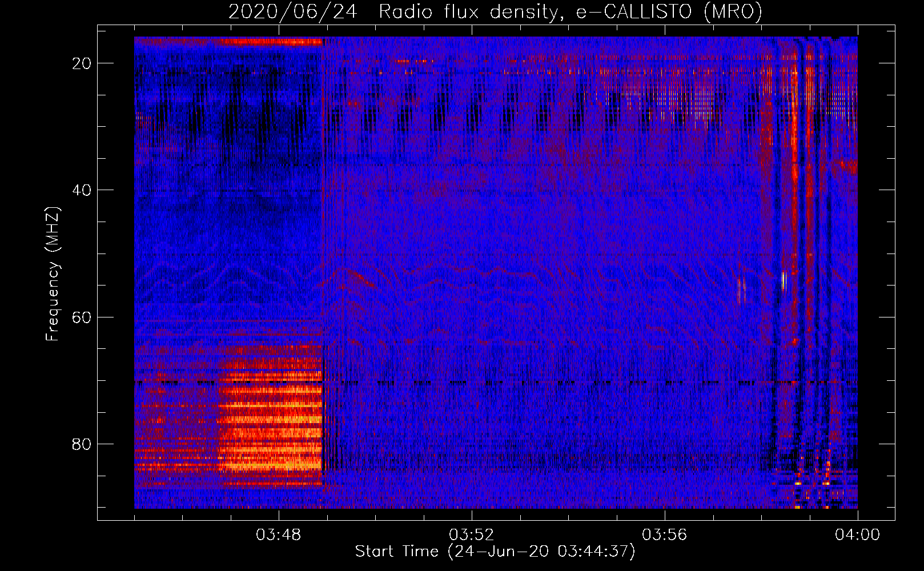Click the 60 MHz tick label
This screenshot has width=924, height=571.
[x=82, y=317]
